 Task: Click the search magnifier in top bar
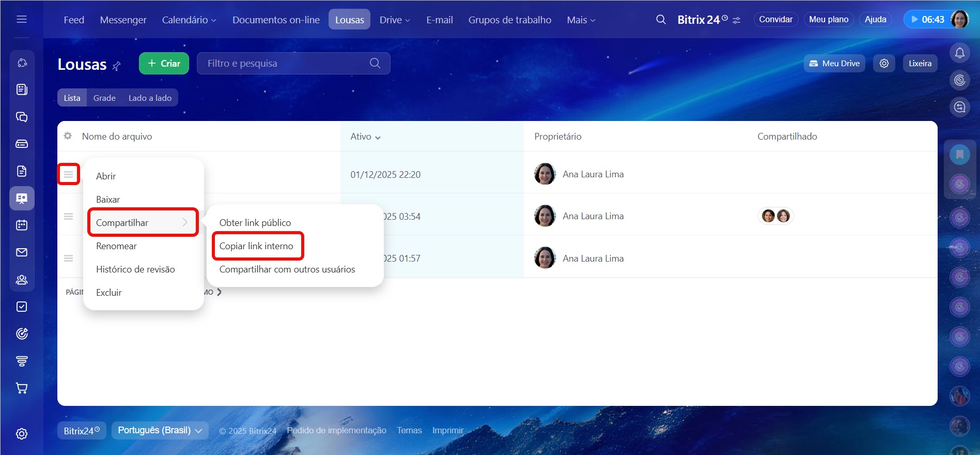coord(661,20)
